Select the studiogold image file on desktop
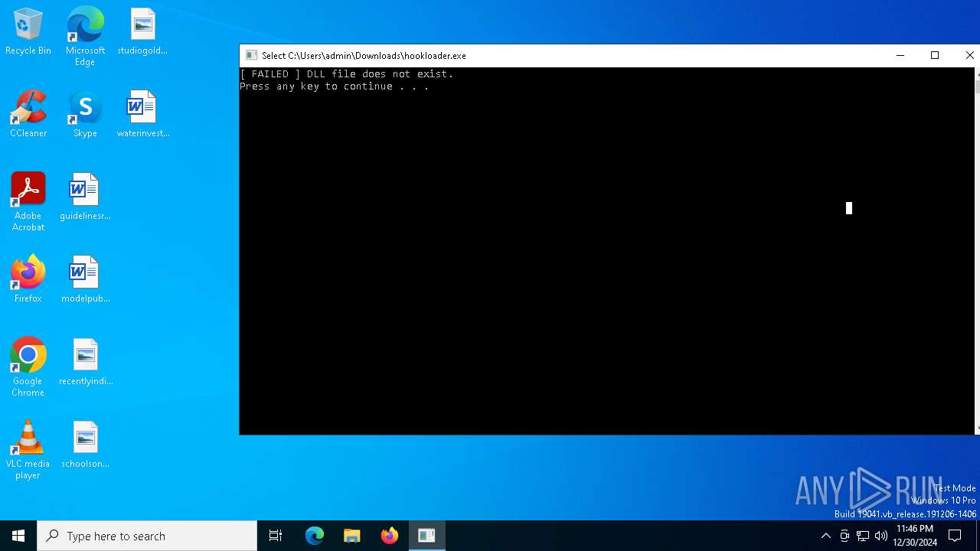 (x=142, y=32)
